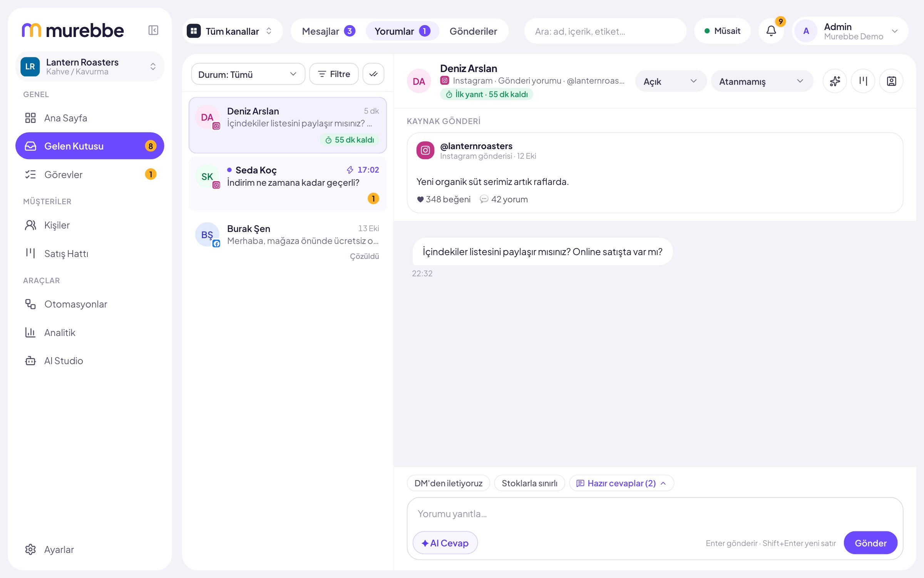Click the Filtre button

pos(334,74)
